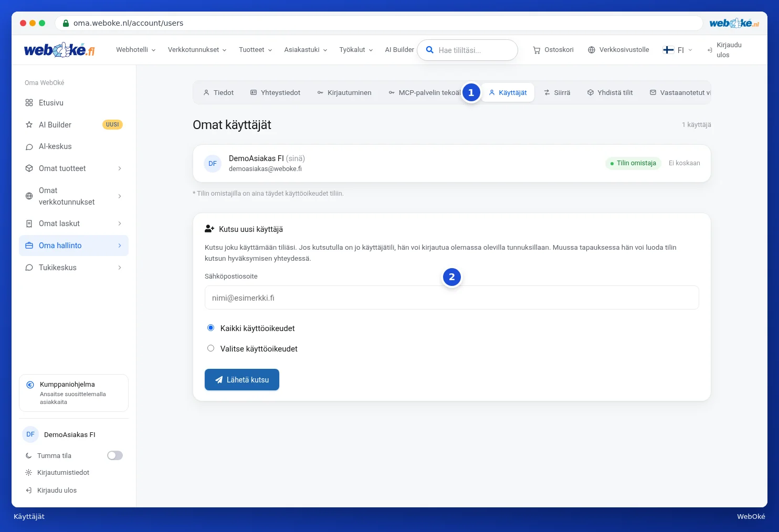The height and width of the screenshot is (532, 779).
Task: Click the AI Builder star icon
Action: click(29, 125)
